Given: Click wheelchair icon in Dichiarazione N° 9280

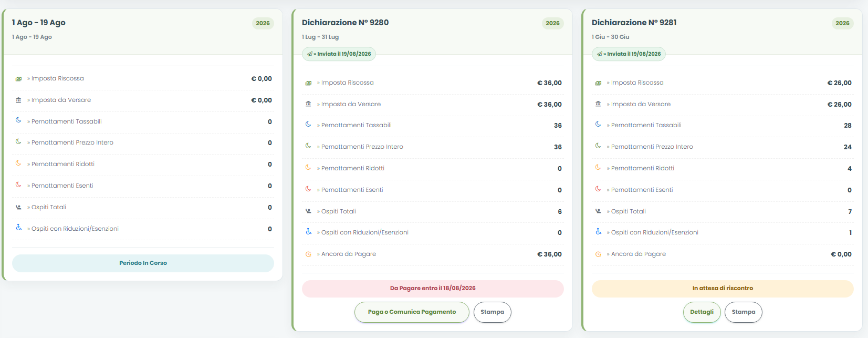Looking at the screenshot, I should click(x=308, y=232).
